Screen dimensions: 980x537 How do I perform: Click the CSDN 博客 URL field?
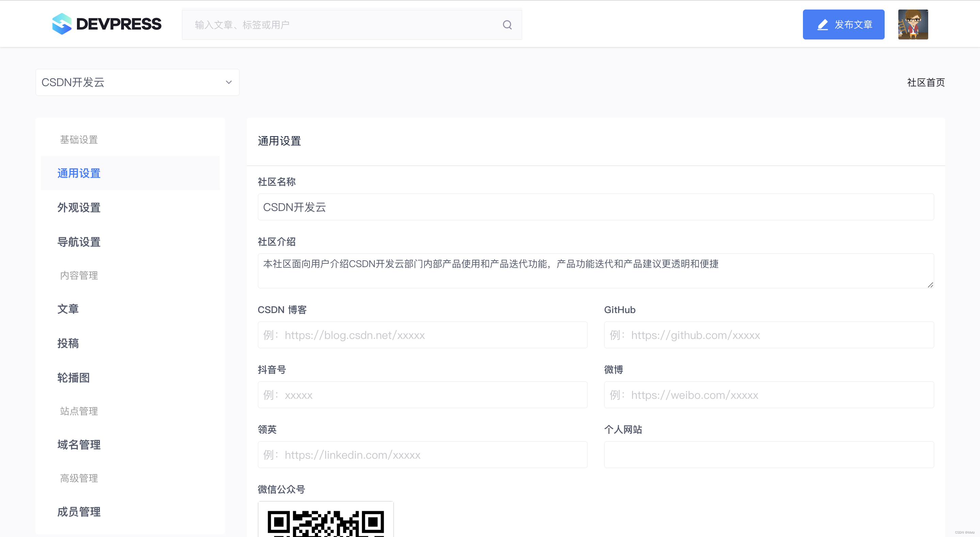(423, 335)
